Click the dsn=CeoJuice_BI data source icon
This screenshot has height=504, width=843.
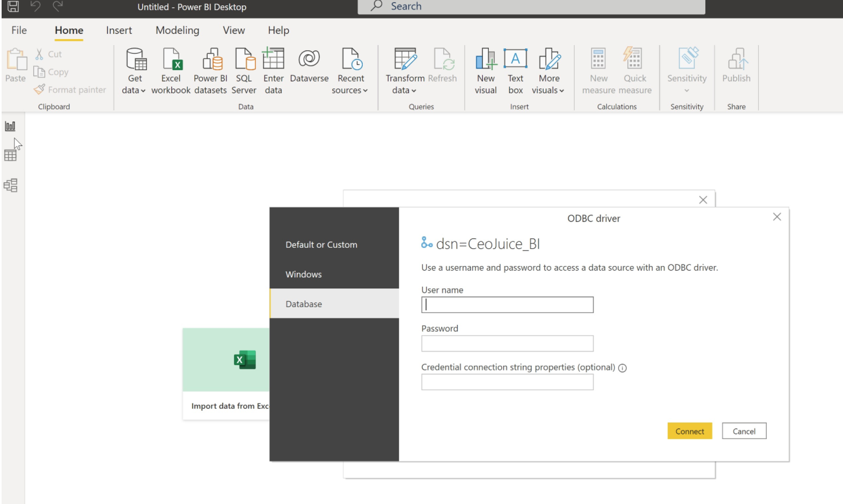coord(427,243)
